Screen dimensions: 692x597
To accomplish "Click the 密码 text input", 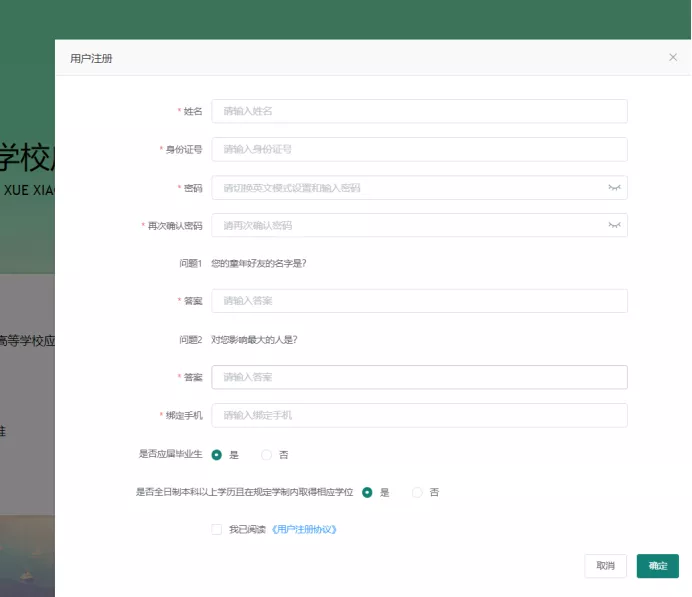I will (405, 188).
